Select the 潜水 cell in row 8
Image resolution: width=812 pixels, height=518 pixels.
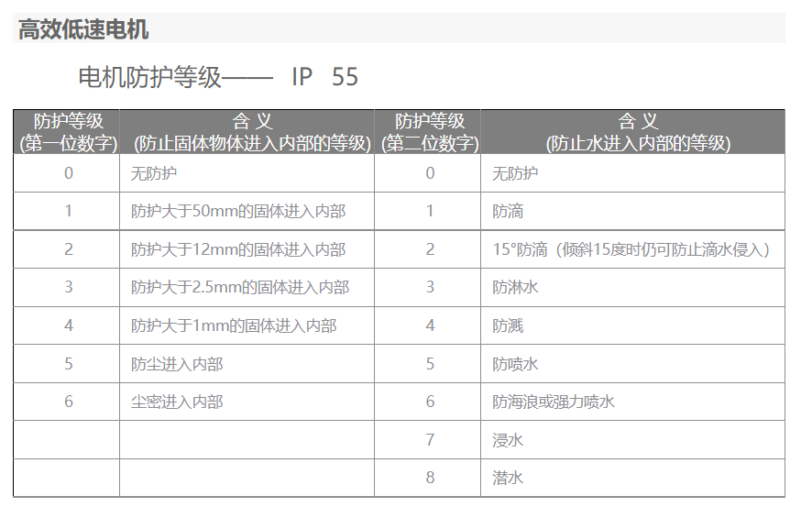pos(508,478)
